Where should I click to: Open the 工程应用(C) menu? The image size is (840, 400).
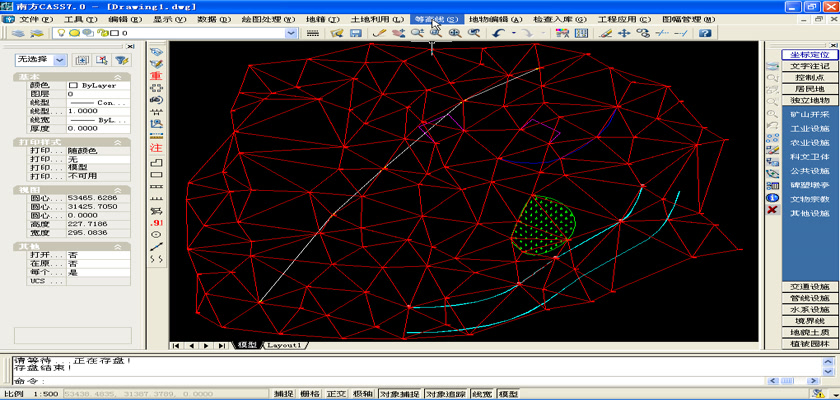tap(624, 19)
